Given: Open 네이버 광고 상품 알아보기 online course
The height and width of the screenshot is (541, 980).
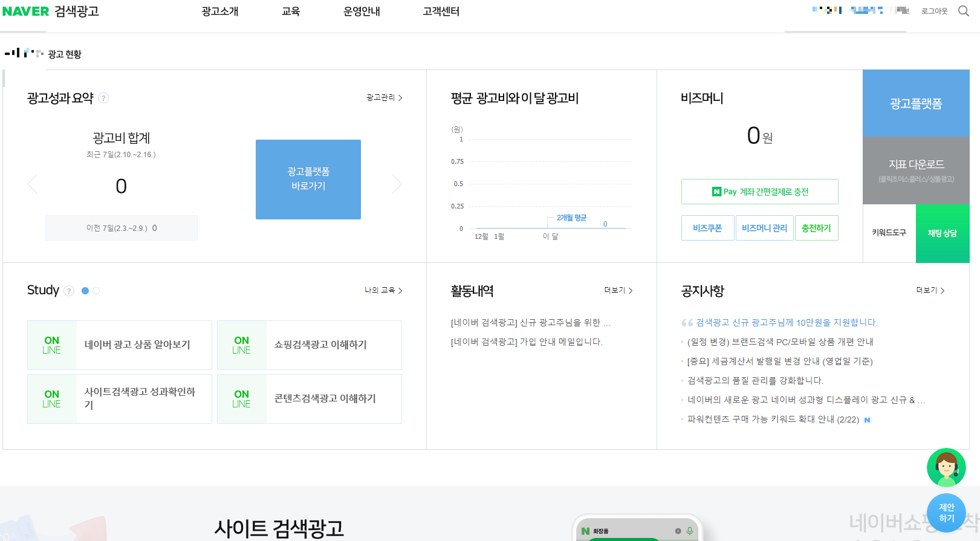Looking at the screenshot, I should tap(120, 345).
